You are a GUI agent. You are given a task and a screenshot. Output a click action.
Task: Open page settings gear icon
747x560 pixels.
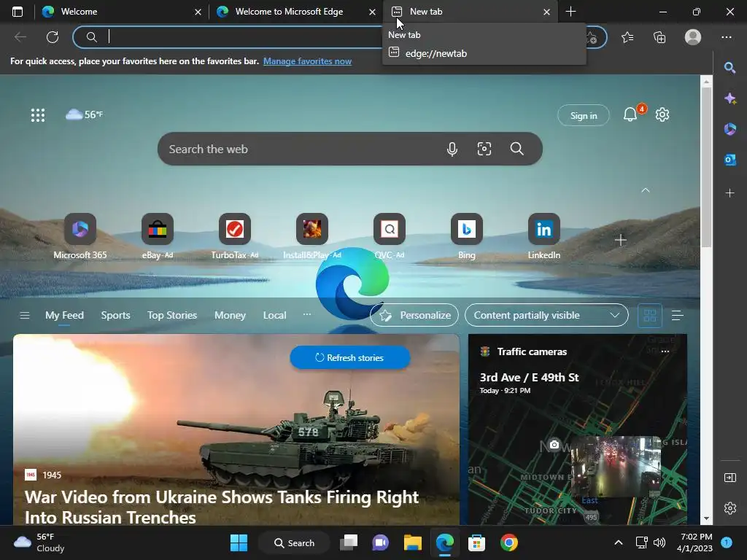662,114
